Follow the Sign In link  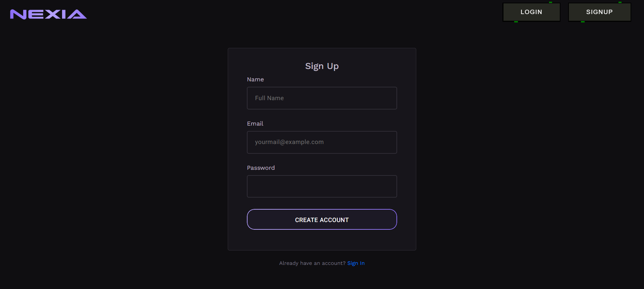pyautogui.click(x=356, y=263)
